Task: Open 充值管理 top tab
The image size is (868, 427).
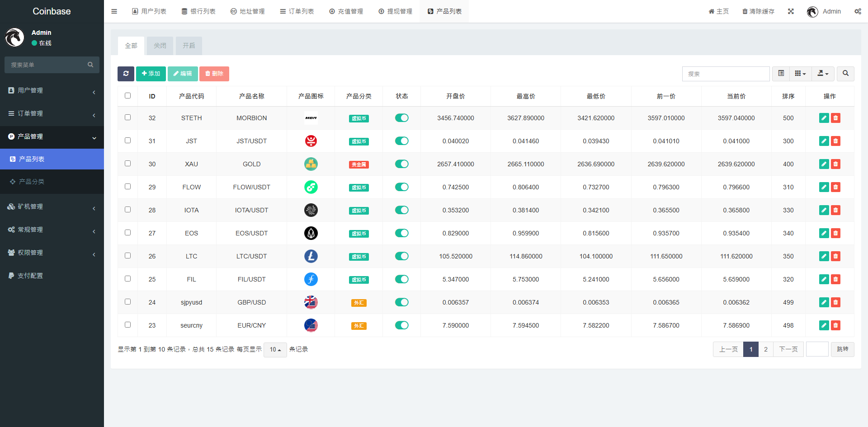Action: [x=346, y=11]
